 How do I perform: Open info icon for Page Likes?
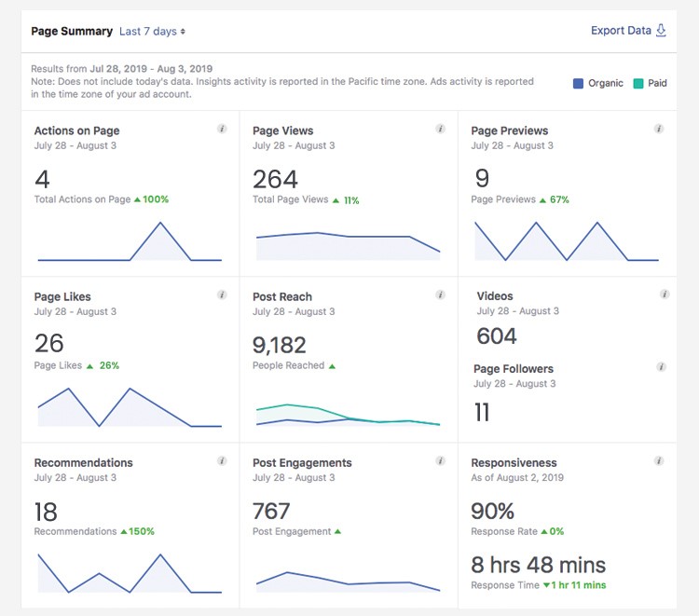[222, 294]
